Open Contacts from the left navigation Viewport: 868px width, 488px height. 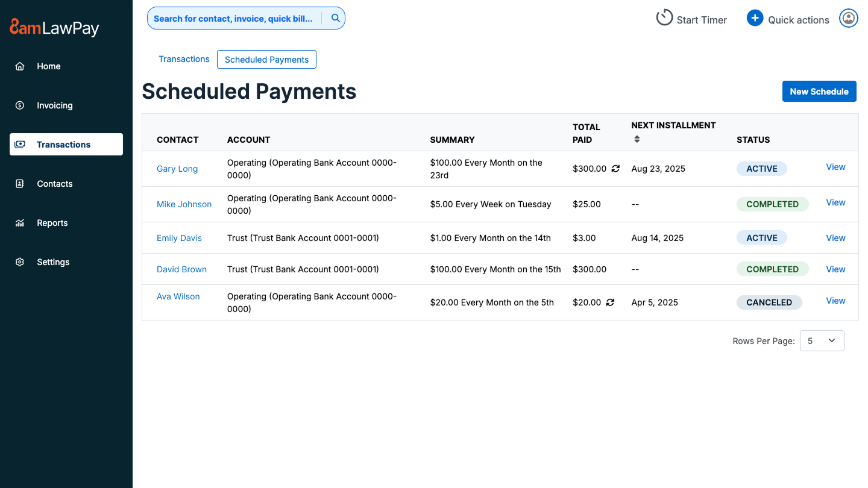54,183
